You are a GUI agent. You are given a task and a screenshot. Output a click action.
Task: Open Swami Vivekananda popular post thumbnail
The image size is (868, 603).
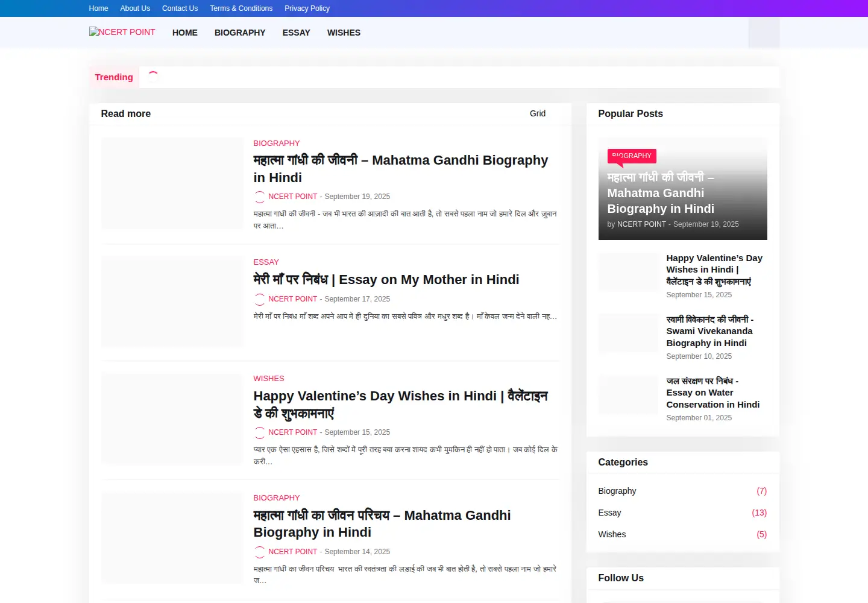629,333
